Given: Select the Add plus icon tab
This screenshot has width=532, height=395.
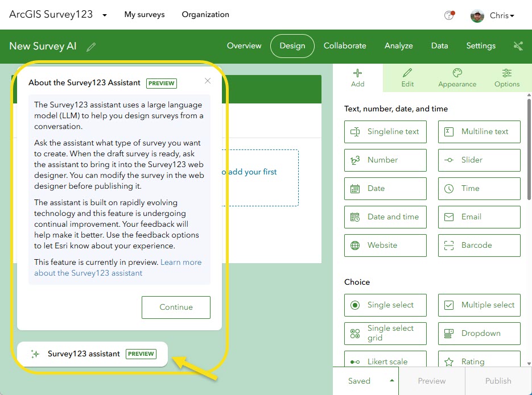Looking at the screenshot, I should tap(358, 78).
